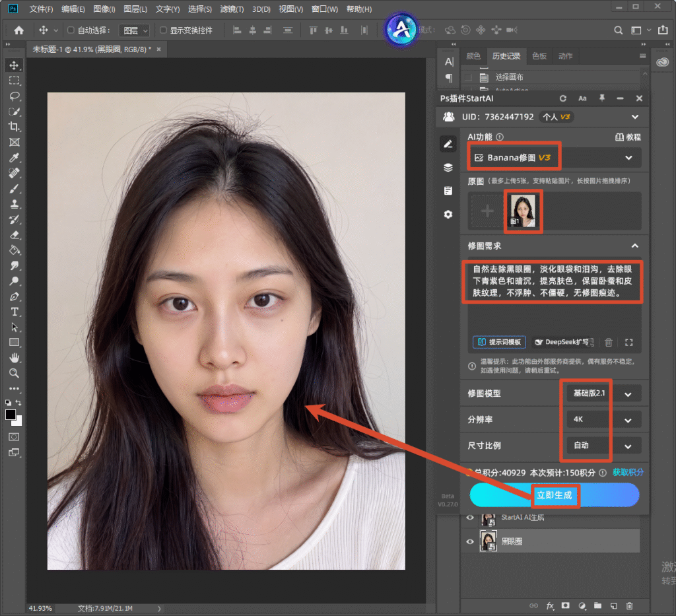676x616 pixels.
Task: Open the Banana修图 AI function dropdown
Action: [x=555, y=158]
